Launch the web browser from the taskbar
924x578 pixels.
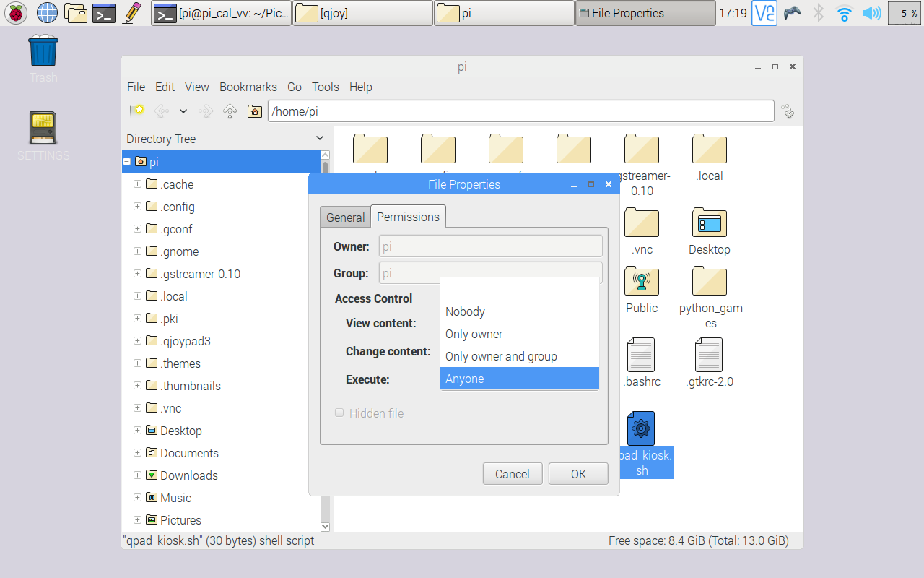tap(47, 12)
